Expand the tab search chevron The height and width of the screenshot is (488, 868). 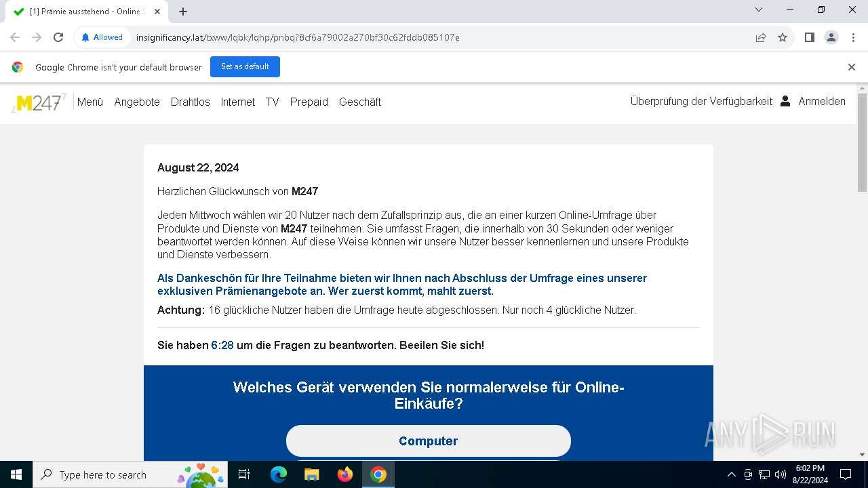click(759, 9)
